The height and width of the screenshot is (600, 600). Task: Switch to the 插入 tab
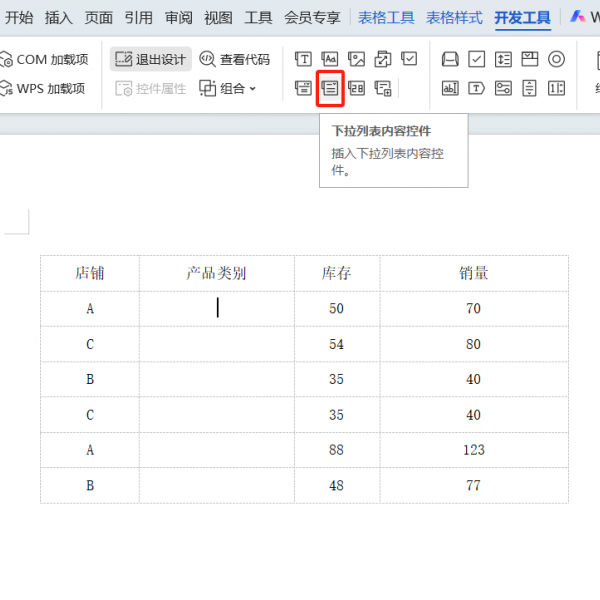(x=59, y=17)
